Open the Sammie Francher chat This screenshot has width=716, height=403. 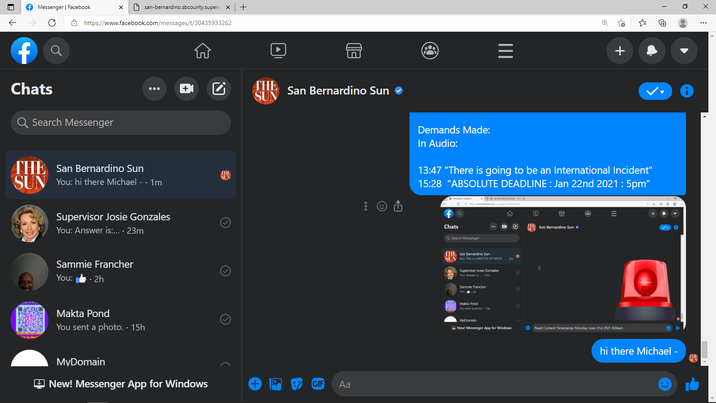pos(121,272)
